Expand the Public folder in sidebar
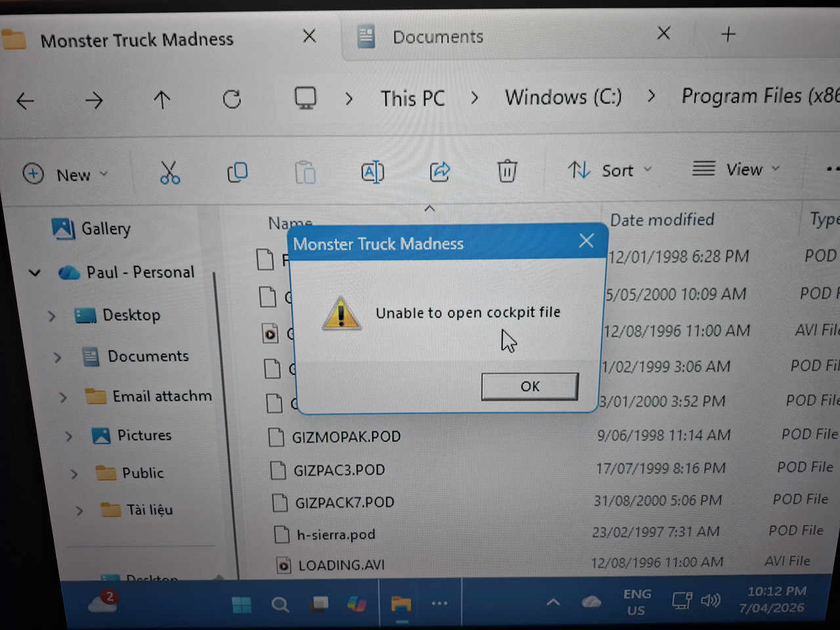This screenshot has width=840, height=630. pos(74,474)
